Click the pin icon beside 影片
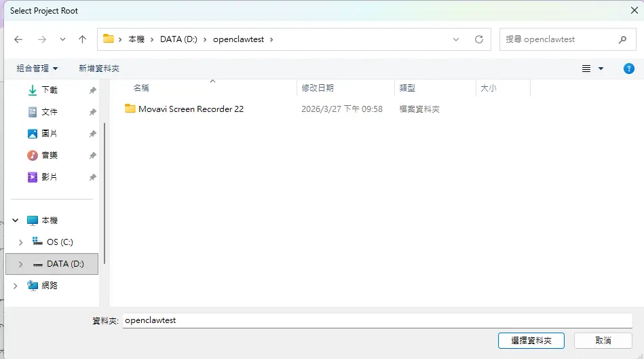The height and width of the screenshot is (359, 644). pyautogui.click(x=93, y=177)
